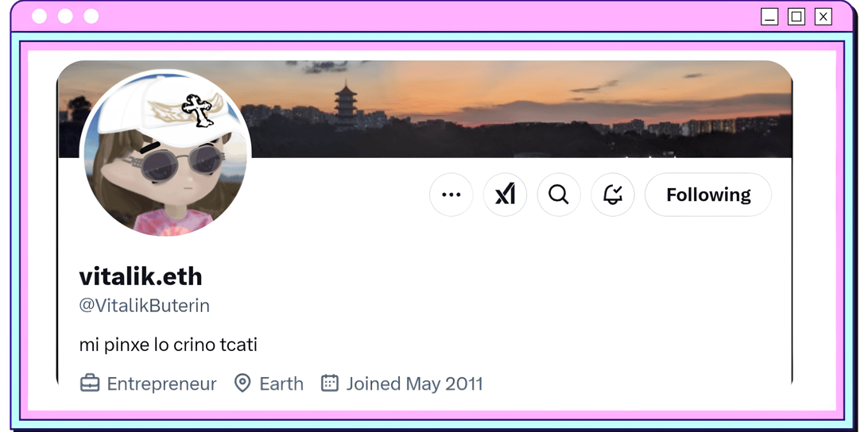Screen dimensions: 868x432
Task: Select the Entrepreneur category label
Action: click(161, 384)
